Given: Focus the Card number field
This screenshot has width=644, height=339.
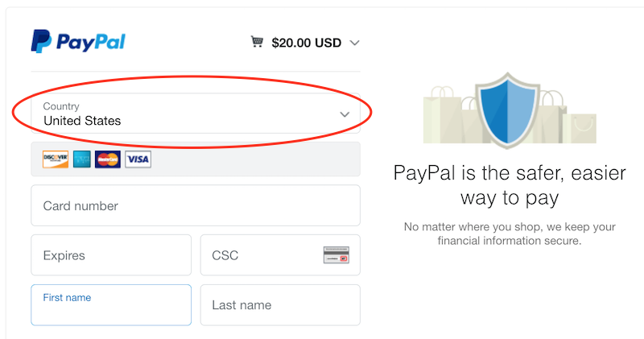Looking at the screenshot, I should [x=195, y=206].
